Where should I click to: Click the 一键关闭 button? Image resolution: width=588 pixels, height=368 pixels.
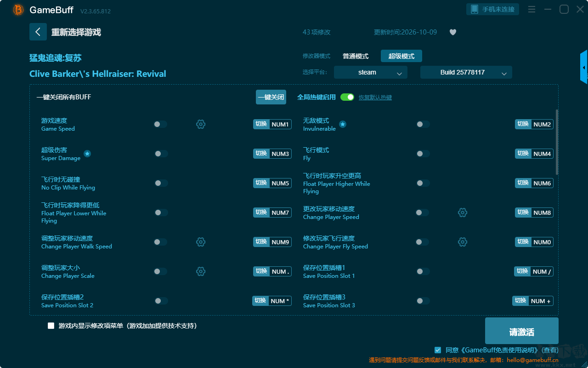click(271, 97)
